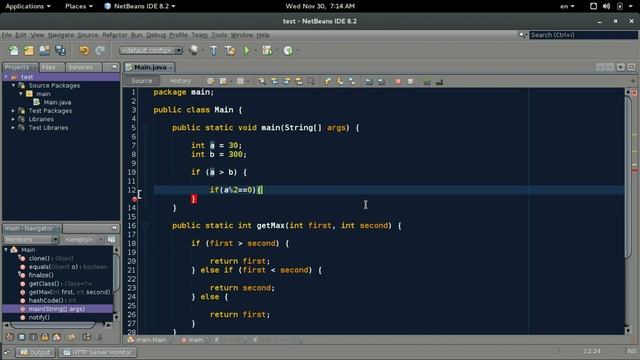The height and width of the screenshot is (360, 640).
Task: Open the Places menu in top bar
Action: coord(79,6)
